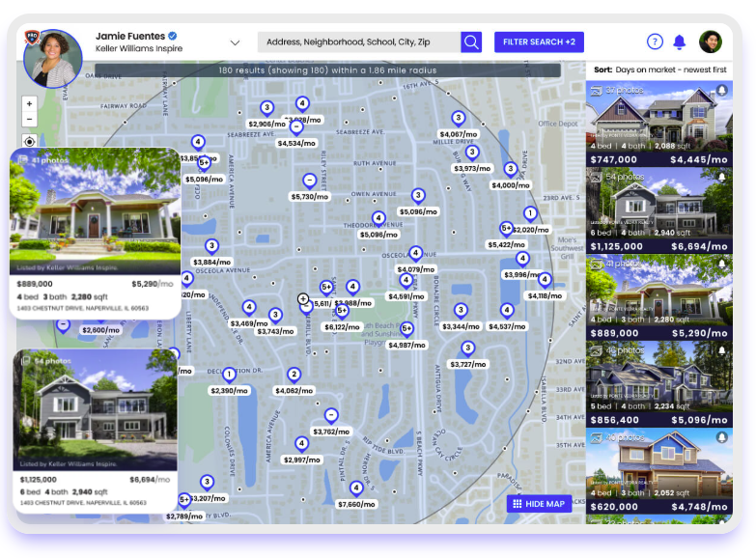Click the magnifier search button
Viewport: 756px width, 558px height.
tap(471, 42)
